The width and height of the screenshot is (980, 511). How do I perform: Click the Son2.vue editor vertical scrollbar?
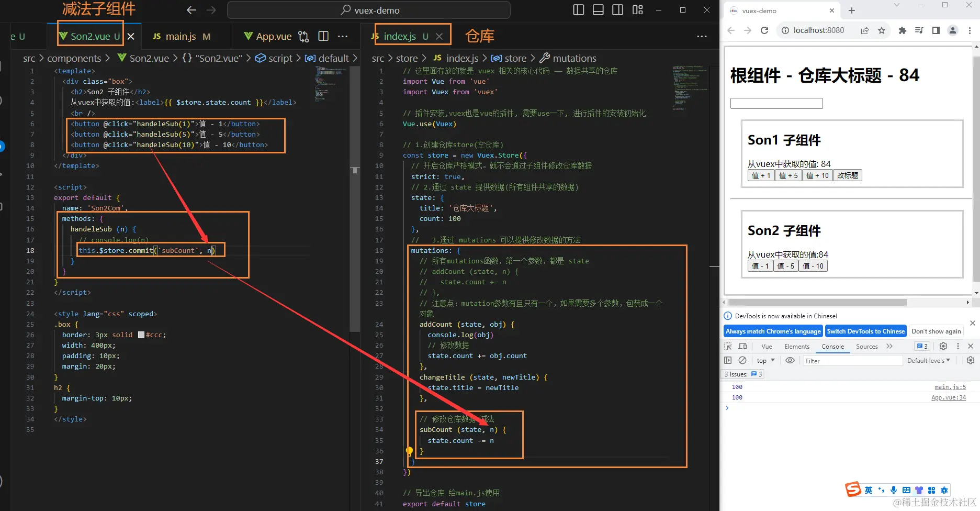pos(355,199)
